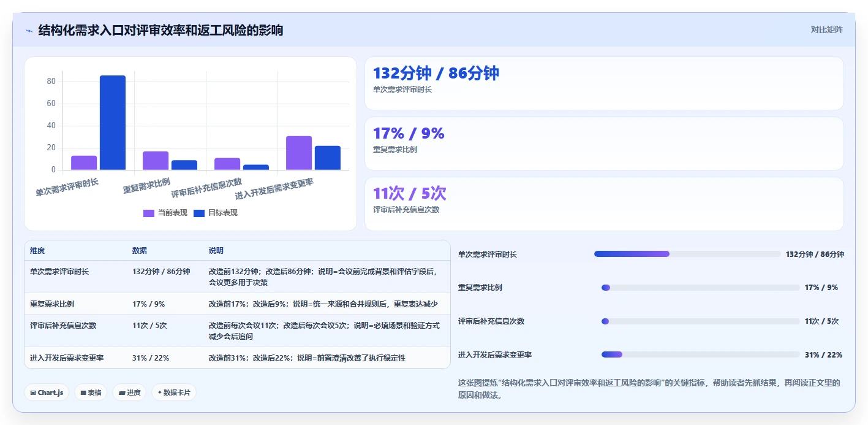Click the 对比矩阵 tag in the header
This screenshot has height=425, width=868.
tap(826, 29)
